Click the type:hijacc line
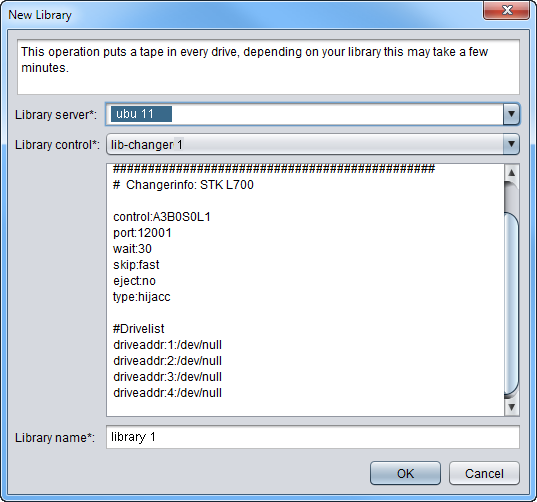 click(x=141, y=297)
